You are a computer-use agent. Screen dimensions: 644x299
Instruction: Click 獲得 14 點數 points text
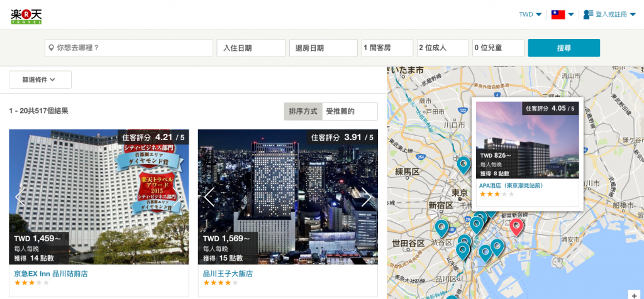click(34, 258)
